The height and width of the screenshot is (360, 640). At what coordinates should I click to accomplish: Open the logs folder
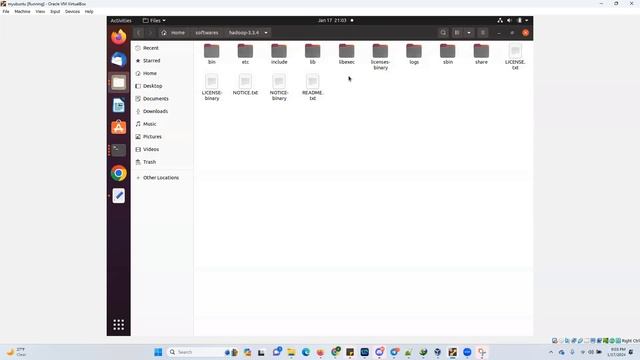point(414,53)
